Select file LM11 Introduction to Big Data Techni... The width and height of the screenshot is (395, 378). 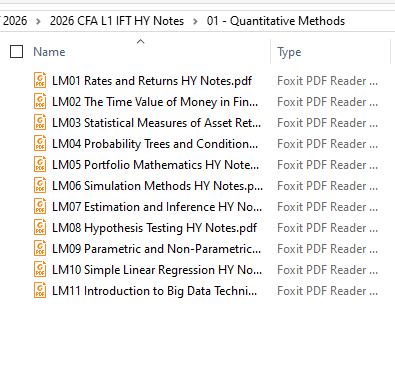[x=154, y=291]
